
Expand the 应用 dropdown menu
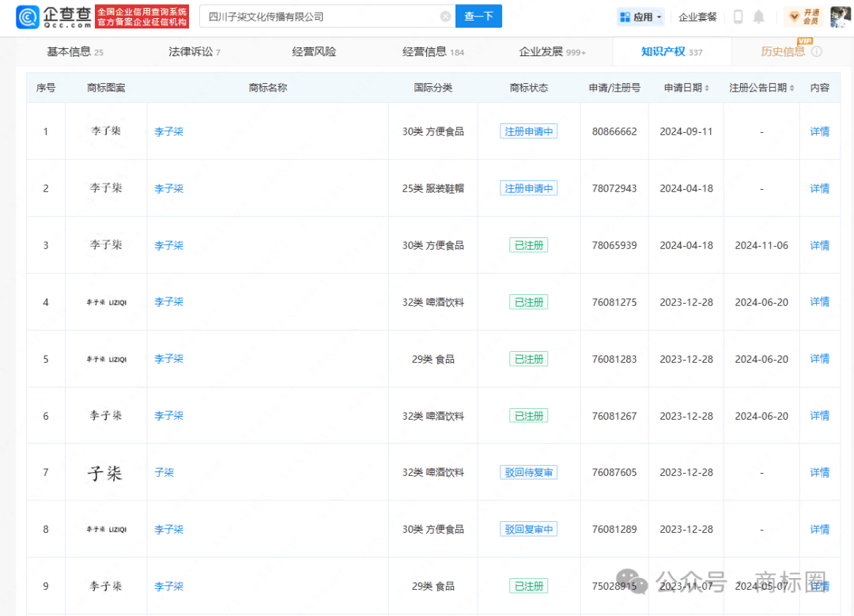pos(640,17)
